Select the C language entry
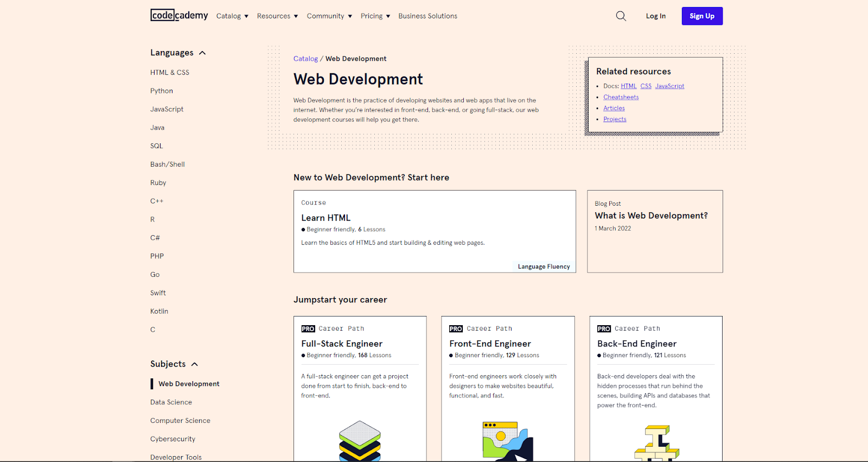The width and height of the screenshot is (868, 462). (152, 330)
